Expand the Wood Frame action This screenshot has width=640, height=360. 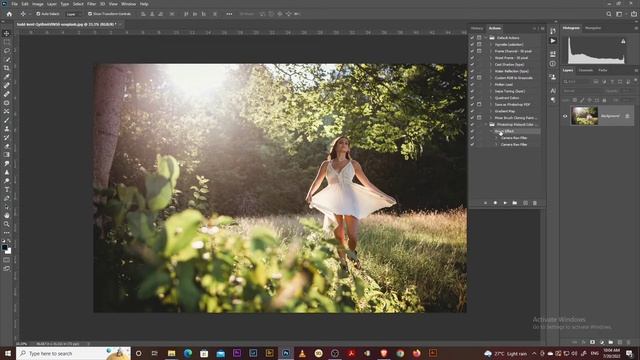click(x=491, y=58)
